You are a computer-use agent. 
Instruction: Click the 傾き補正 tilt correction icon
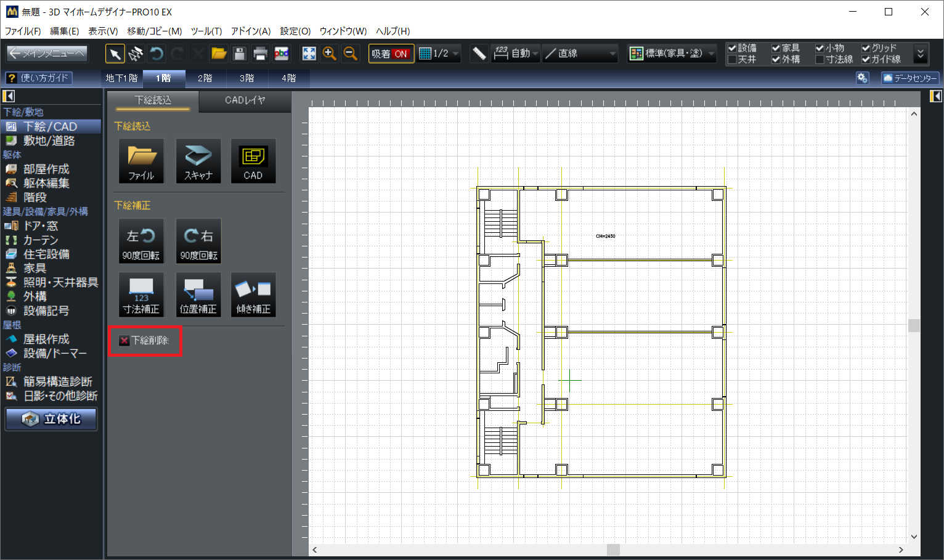tap(253, 294)
